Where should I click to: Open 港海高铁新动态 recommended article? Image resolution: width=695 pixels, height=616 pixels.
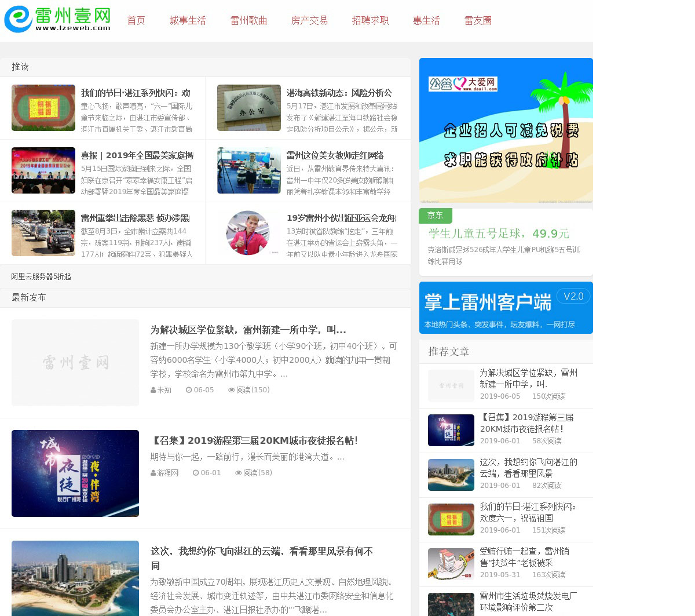pos(339,93)
